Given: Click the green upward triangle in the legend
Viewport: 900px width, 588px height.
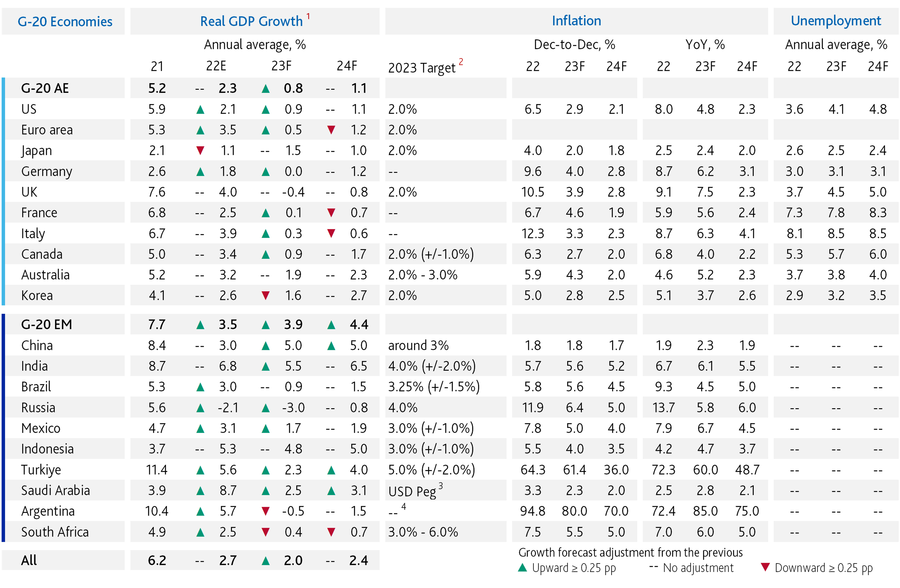Looking at the screenshot, I should coord(522,567).
